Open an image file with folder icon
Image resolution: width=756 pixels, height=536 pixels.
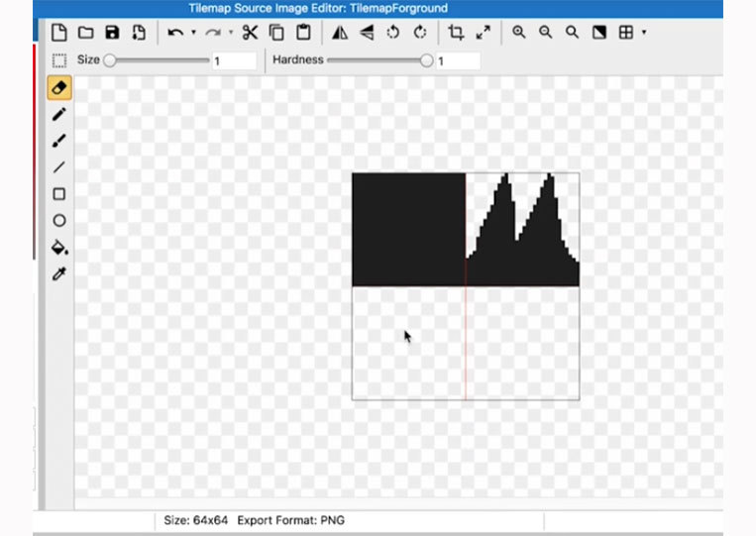pyautogui.click(x=86, y=33)
